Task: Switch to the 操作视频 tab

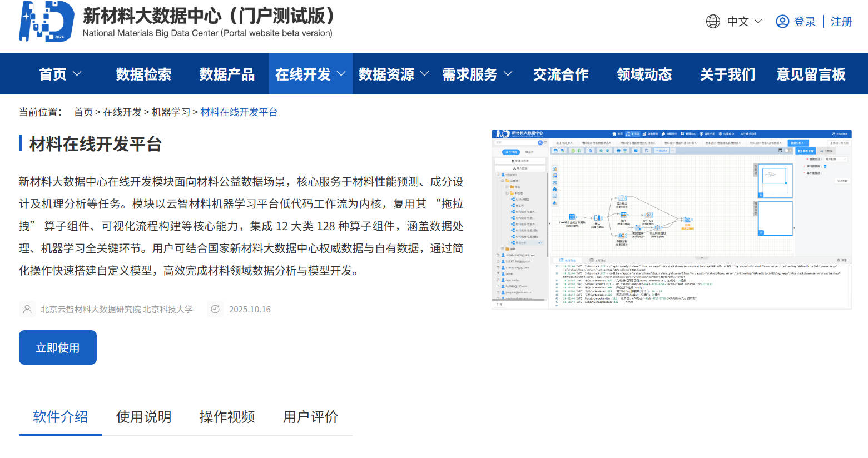Action: (227, 417)
